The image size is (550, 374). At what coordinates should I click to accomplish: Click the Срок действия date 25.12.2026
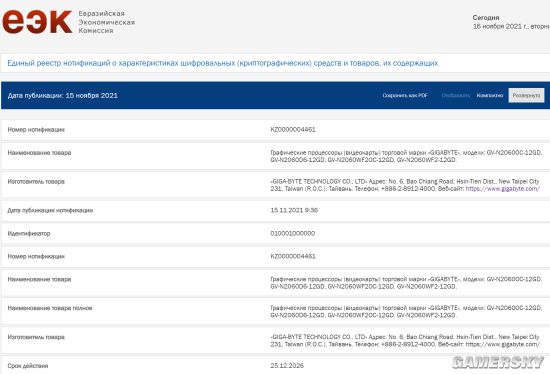click(x=287, y=366)
